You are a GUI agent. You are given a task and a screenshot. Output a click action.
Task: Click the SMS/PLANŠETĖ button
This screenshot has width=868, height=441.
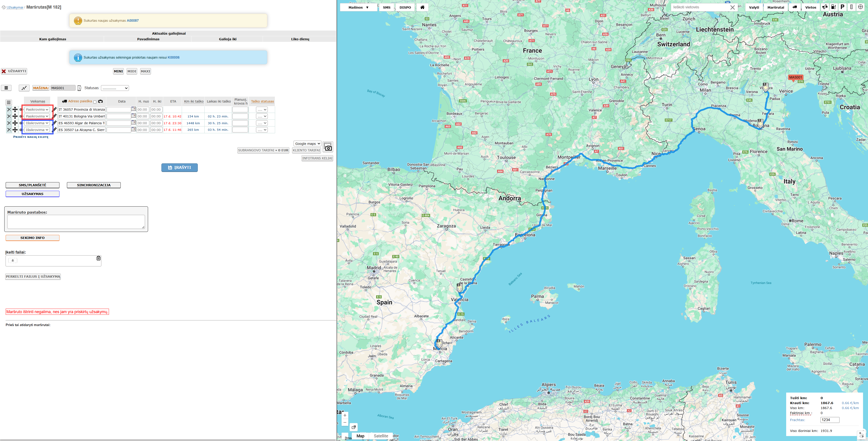(x=32, y=185)
